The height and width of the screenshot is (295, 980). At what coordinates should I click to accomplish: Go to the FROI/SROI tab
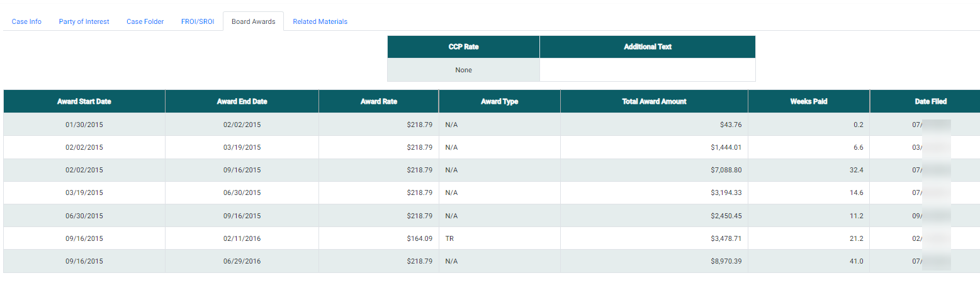[x=198, y=21]
